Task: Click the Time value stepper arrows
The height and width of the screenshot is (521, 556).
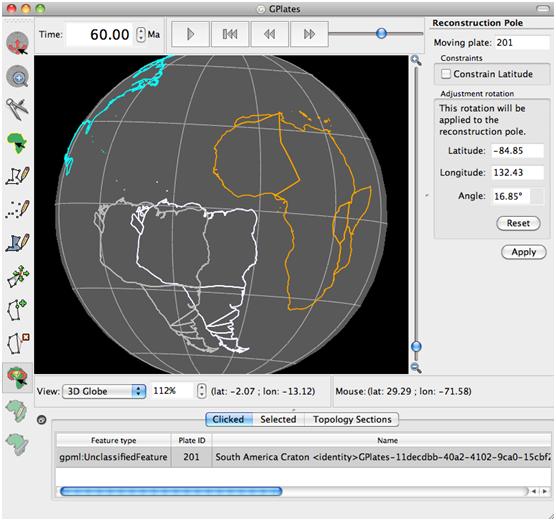Action: 141,34
